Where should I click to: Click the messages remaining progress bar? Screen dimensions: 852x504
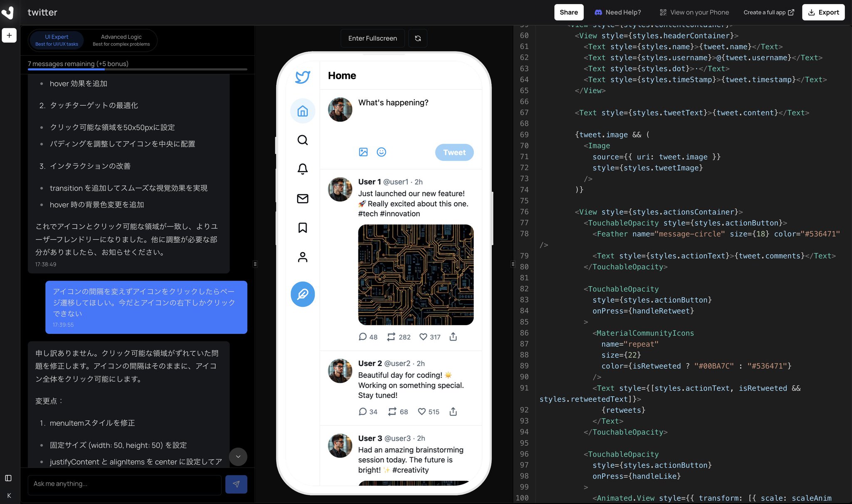click(x=138, y=69)
